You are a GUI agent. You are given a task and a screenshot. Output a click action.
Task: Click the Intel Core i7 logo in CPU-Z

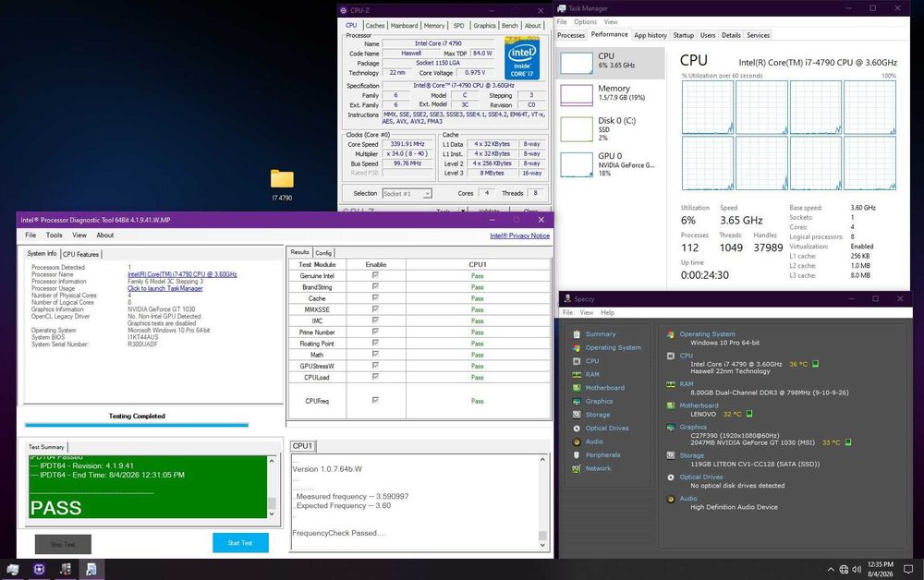(522, 57)
